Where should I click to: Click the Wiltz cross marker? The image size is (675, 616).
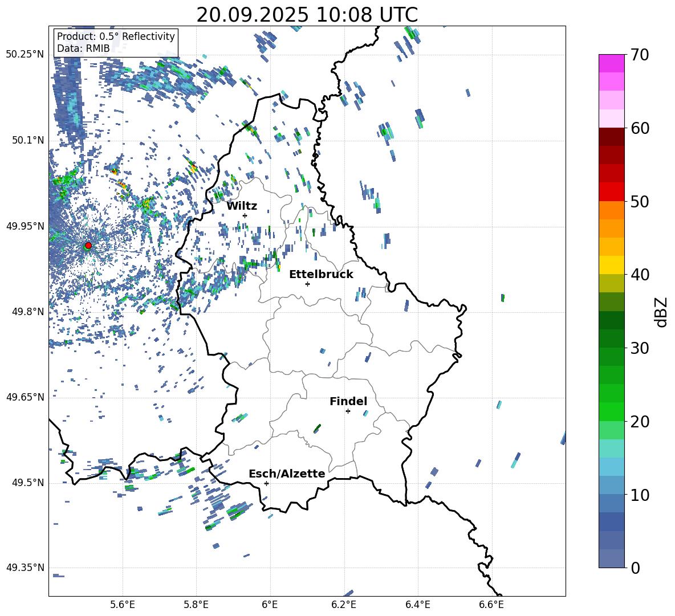pos(245,215)
